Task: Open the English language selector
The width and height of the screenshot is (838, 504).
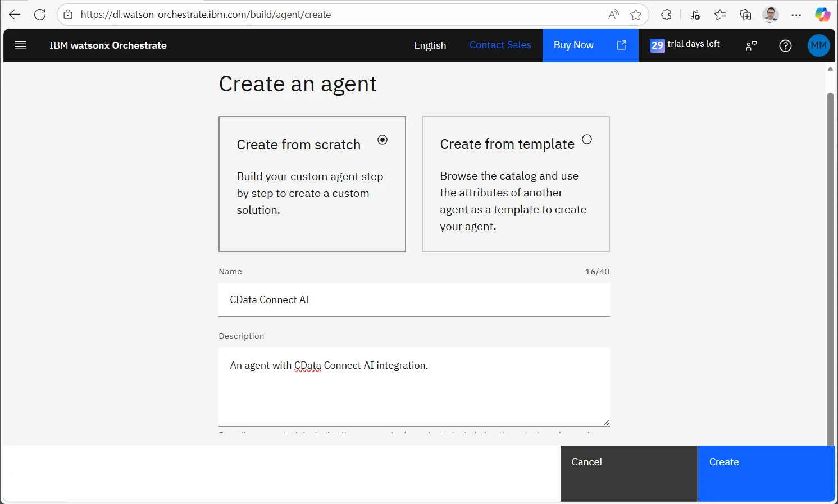Action: coord(430,45)
